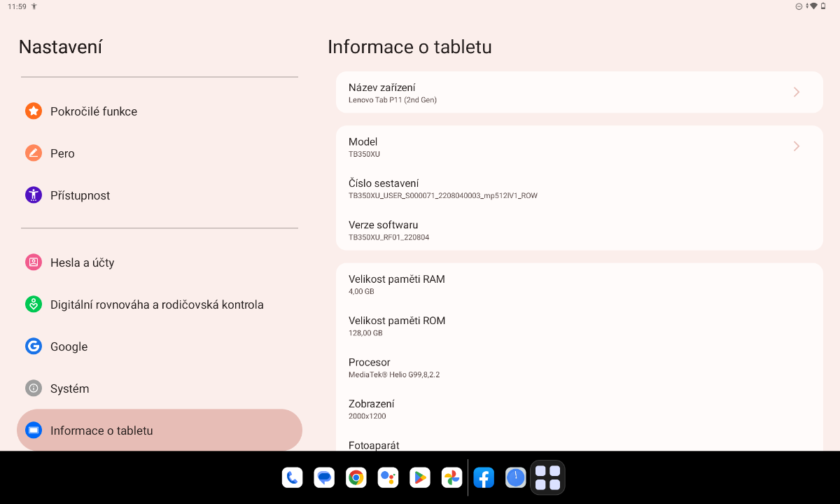The height and width of the screenshot is (504, 840).
Task: Open Hesla a účty settings
Action: point(82,262)
